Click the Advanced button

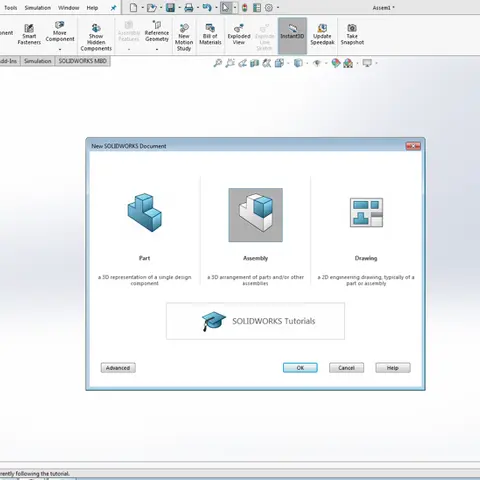click(118, 368)
